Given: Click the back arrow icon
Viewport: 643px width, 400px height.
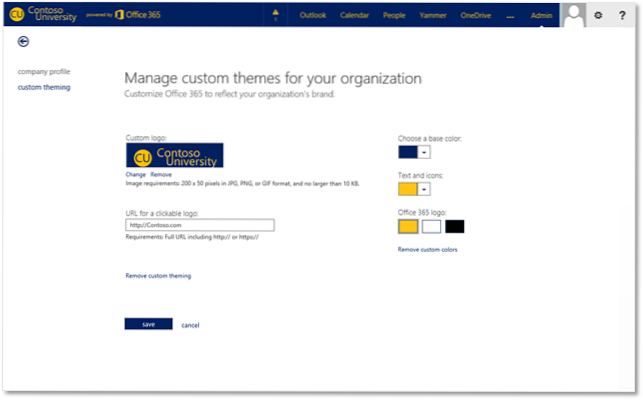Looking at the screenshot, I should (23, 41).
